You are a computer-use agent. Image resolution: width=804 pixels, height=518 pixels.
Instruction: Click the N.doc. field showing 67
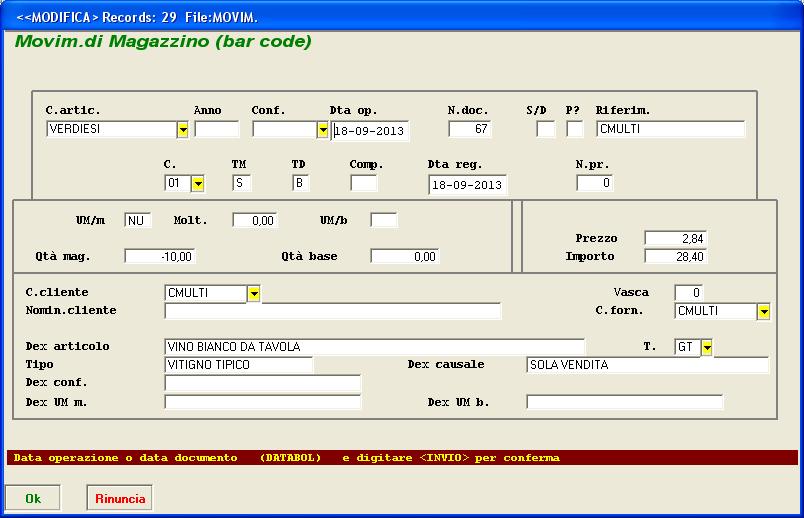[x=470, y=129]
